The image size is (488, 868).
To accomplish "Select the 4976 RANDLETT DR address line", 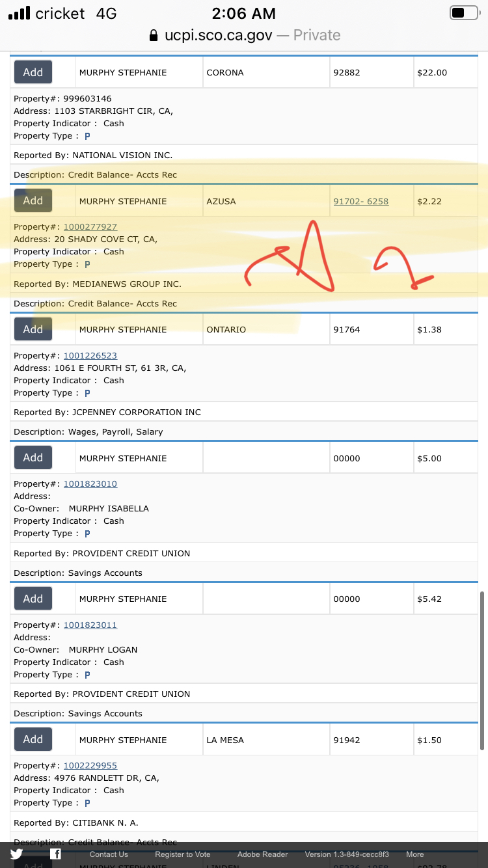I will [x=87, y=778].
